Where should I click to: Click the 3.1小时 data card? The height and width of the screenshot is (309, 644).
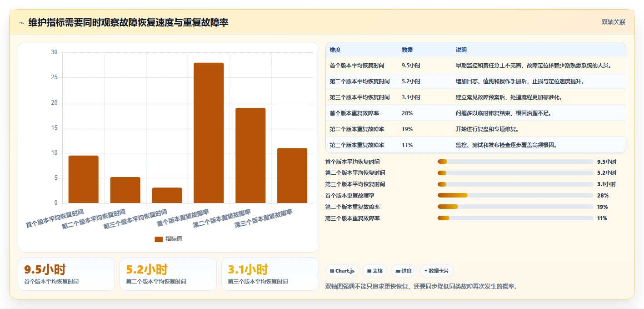(270, 274)
